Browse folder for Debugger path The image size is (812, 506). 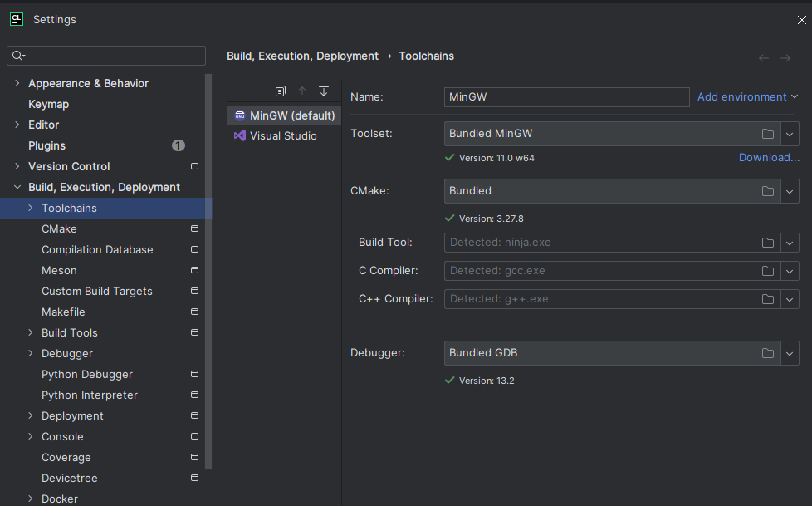click(x=768, y=353)
